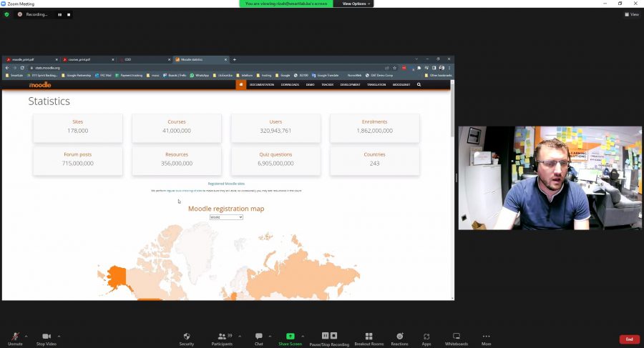Click the Quiz questions statistics card
The image size is (644, 348).
click(275, 161)
